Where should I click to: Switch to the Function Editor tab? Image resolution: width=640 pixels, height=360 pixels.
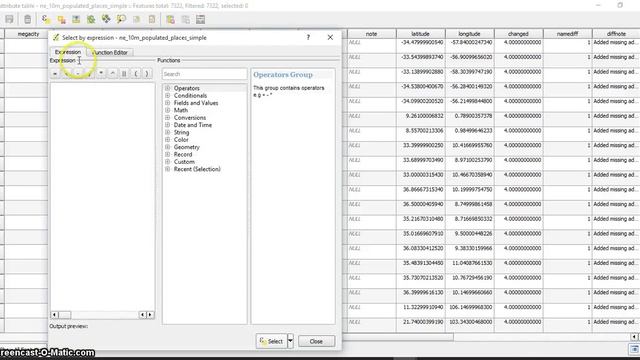coord(110,53)
